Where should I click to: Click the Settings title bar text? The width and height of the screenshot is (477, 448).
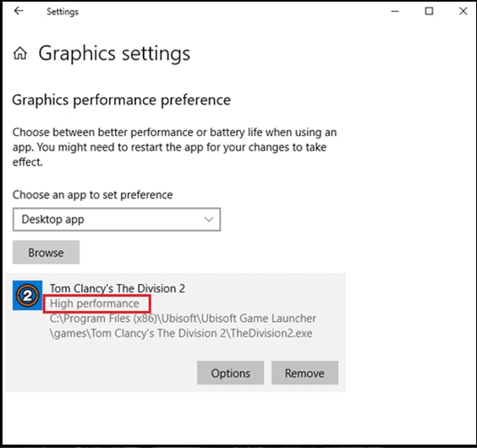63,12
